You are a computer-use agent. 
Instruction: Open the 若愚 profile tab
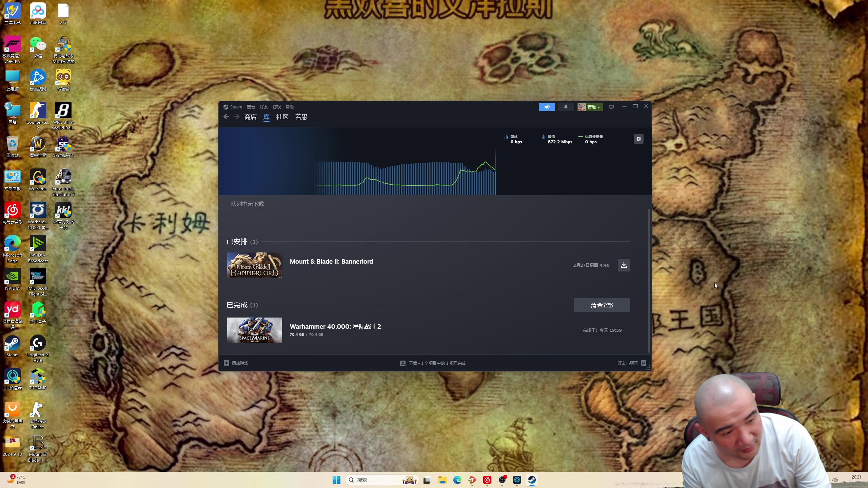coord(301,117)
